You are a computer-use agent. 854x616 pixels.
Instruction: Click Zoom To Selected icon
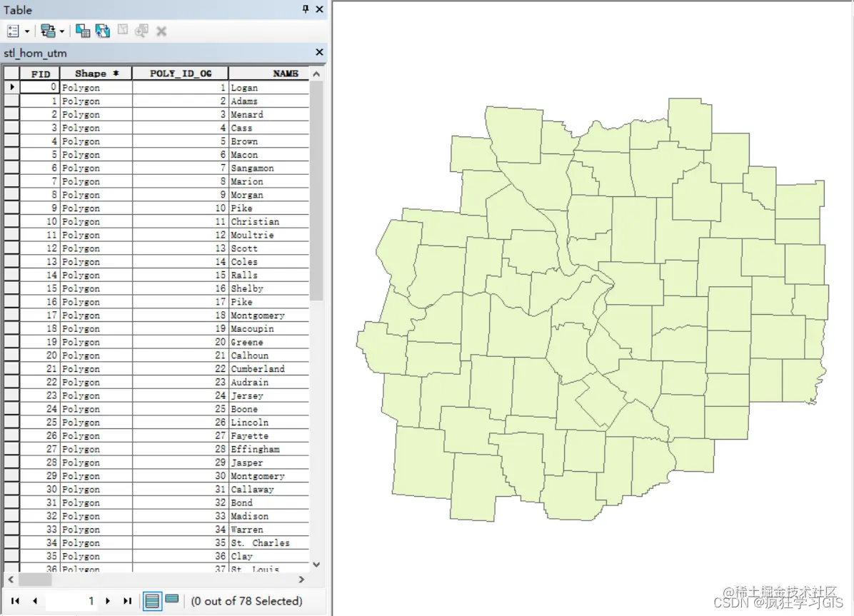point(141,31)
